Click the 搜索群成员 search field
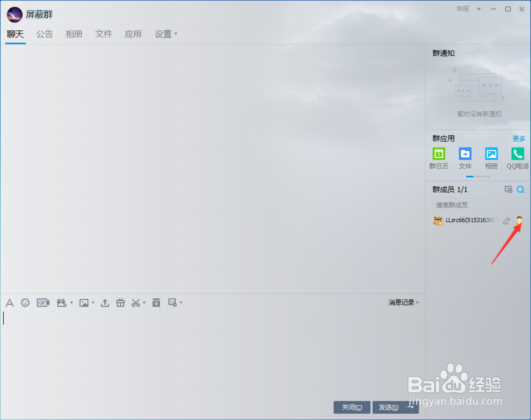Viewport: 531px width, 420px height. click(x=478, y=205)
